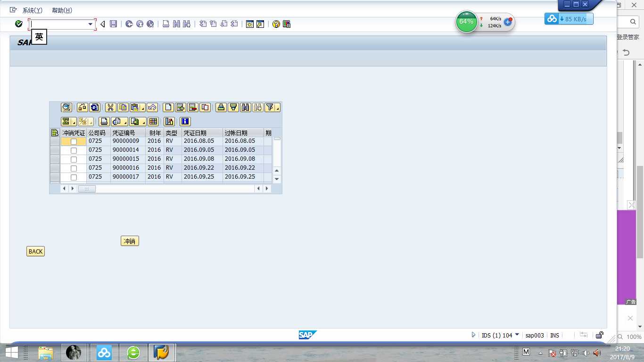
Task: Click the Copy text icon in the grid toolbar
Action: pyautogui.click(x=123, y=107)
